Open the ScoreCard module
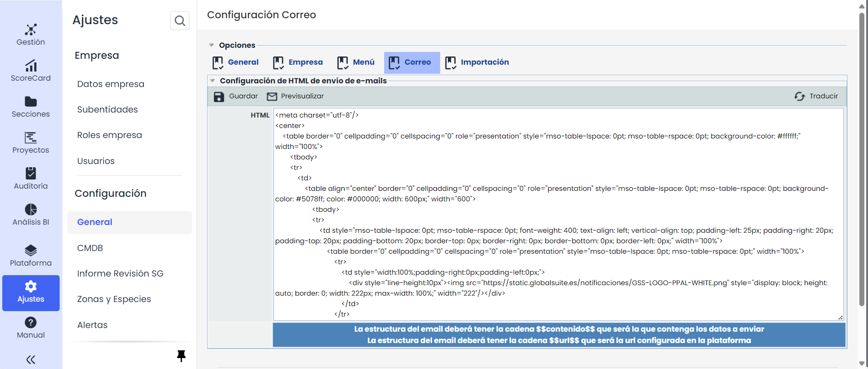 30,66
